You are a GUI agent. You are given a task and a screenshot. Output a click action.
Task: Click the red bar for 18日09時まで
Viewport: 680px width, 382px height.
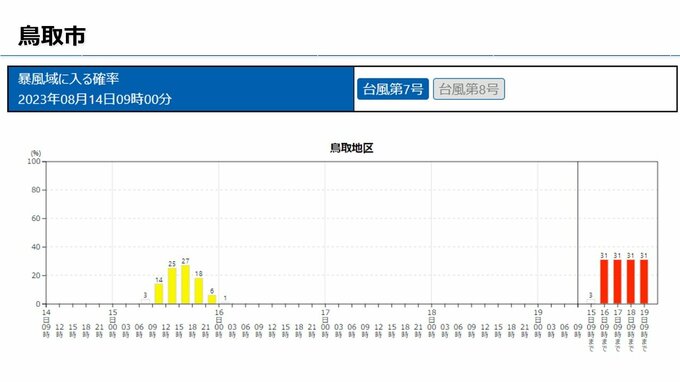coord(631,281)
